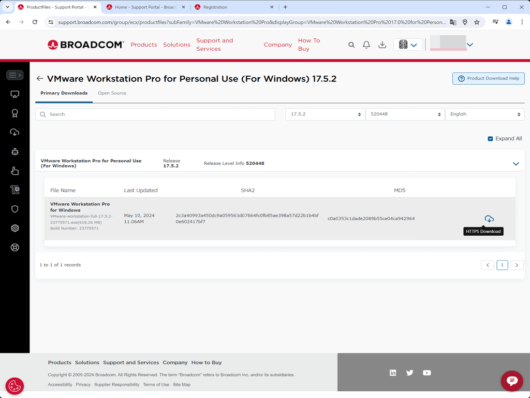
Task: Click the browser address bar
Action: (251, 22)
